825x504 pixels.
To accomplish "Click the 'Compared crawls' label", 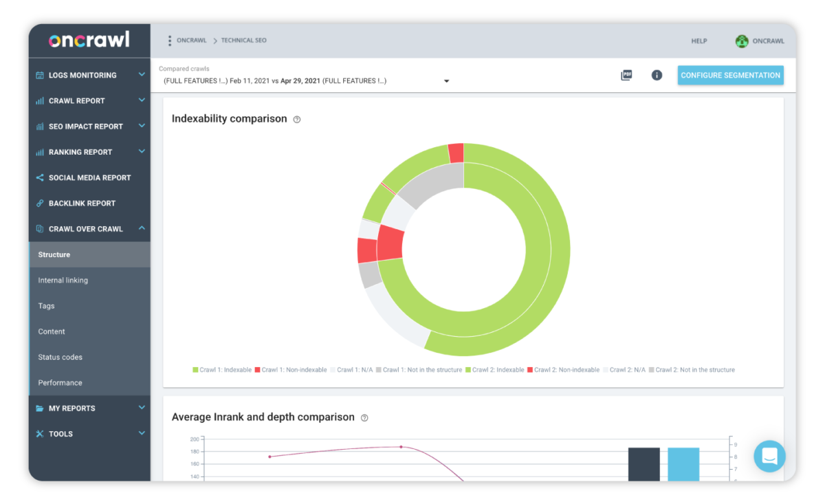I will coord(184,69).
